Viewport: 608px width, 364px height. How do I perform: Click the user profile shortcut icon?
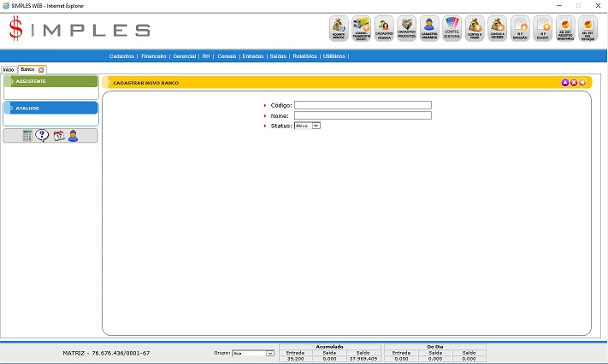[x=74, y=136]
